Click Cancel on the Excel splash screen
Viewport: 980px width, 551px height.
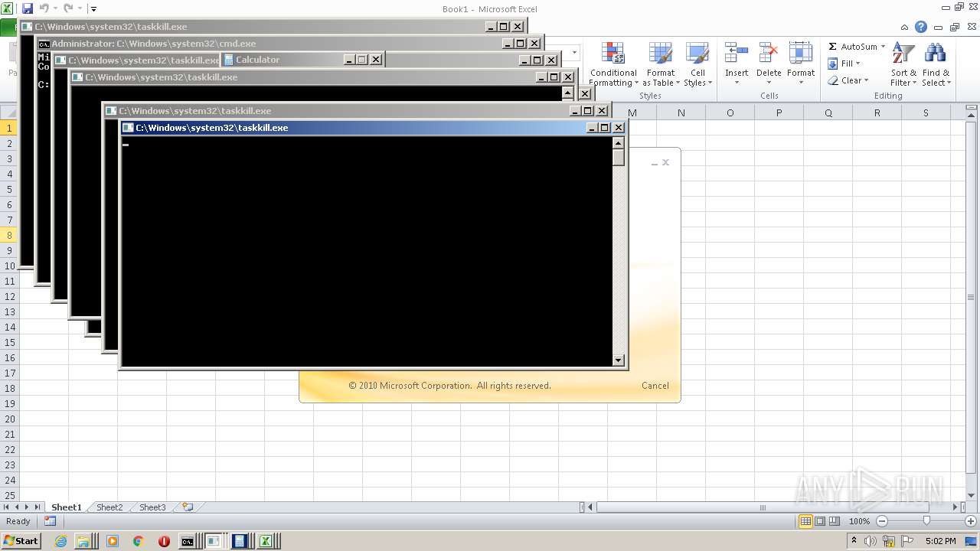pyautogui.click(x=655, y=386)
